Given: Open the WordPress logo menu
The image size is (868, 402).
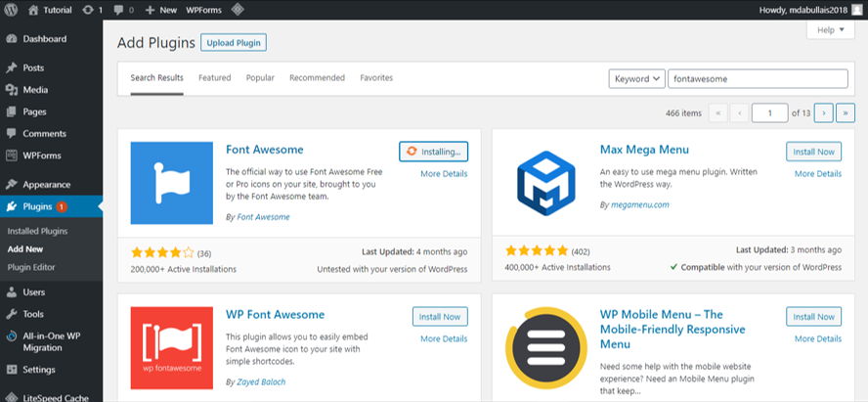Looking at the screenshot, I should pyautogui.click(x=11, y=10).
